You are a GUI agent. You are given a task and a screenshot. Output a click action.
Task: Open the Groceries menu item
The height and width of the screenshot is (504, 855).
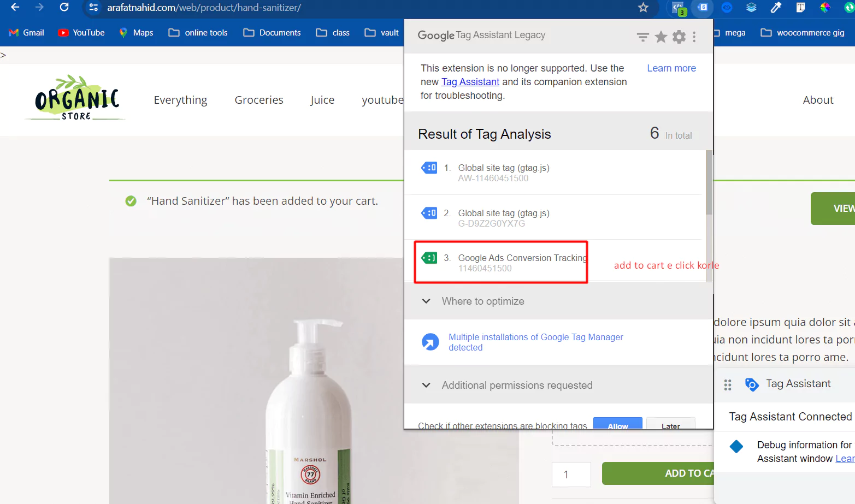259,100
